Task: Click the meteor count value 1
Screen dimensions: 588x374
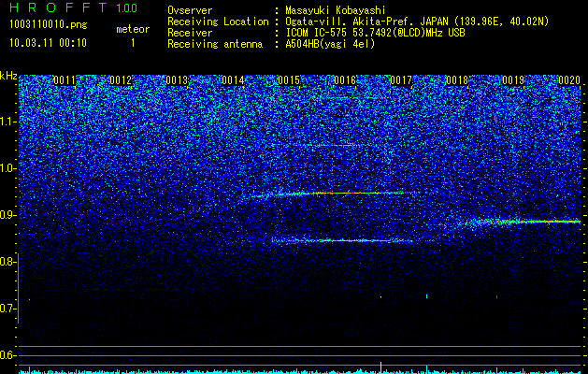Action: click(x=133, y=43)
